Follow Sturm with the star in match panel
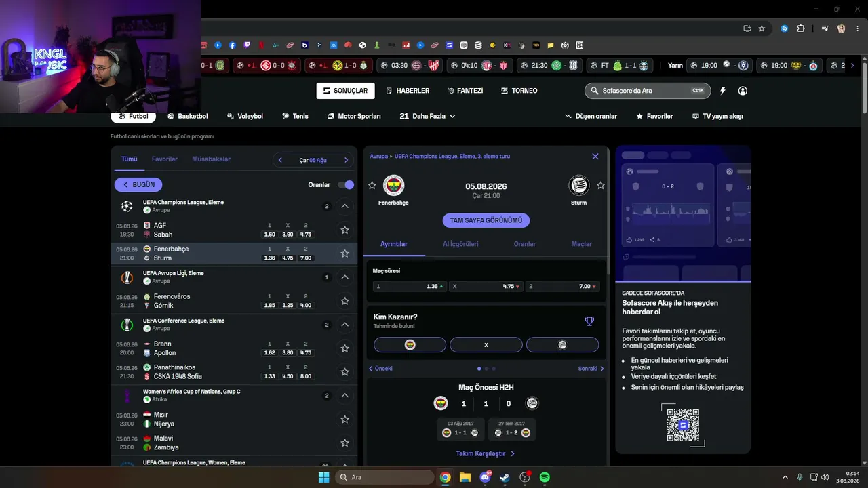 (601, 185)
